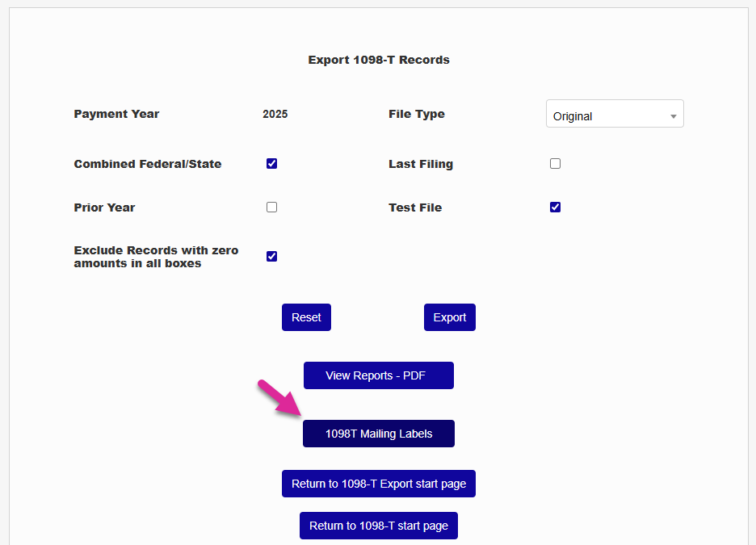Return to 1098-T Export start page
Image resolution: width=756 pixels, height=545 pixels.
click(x=378, y=484)
